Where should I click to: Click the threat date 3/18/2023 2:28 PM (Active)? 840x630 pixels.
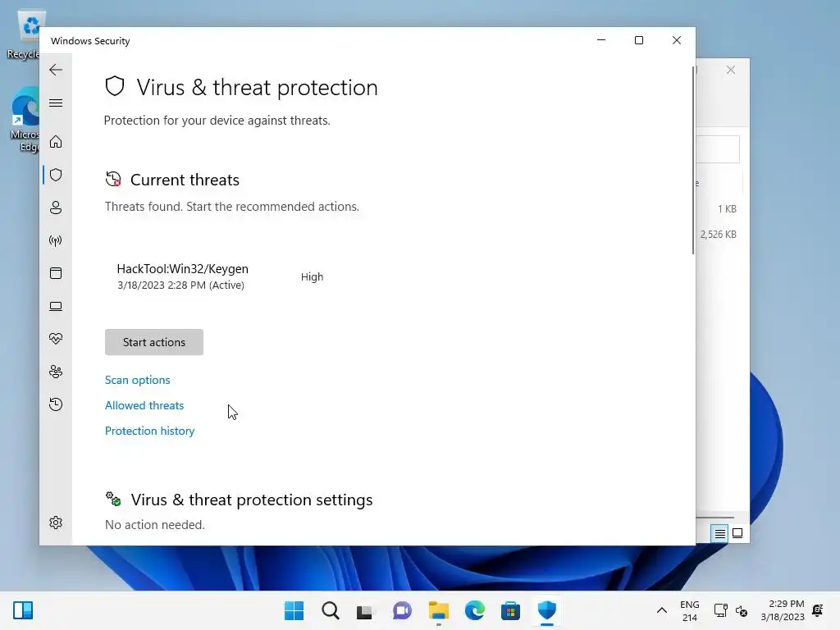pyautogui.click(x=180, y=285)
